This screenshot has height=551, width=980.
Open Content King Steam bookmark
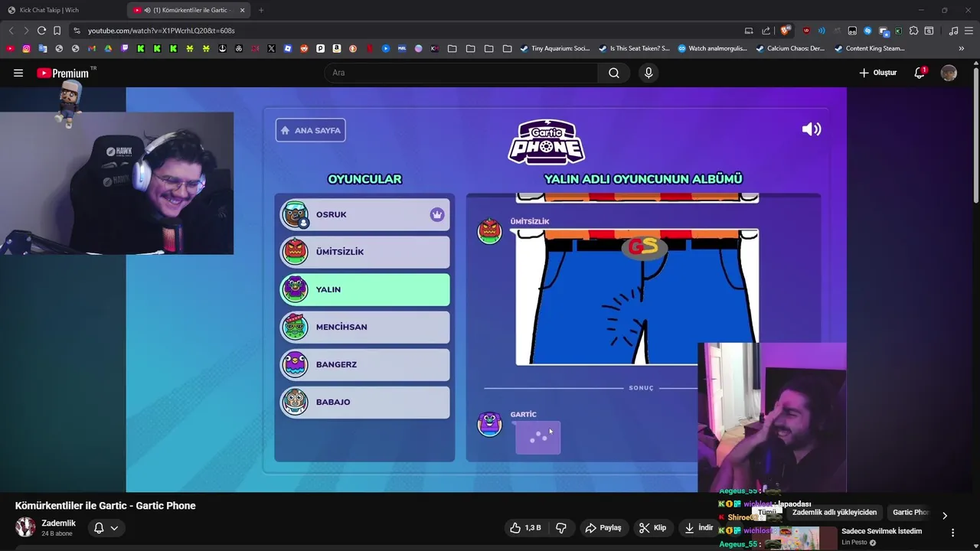click(870, 48)
